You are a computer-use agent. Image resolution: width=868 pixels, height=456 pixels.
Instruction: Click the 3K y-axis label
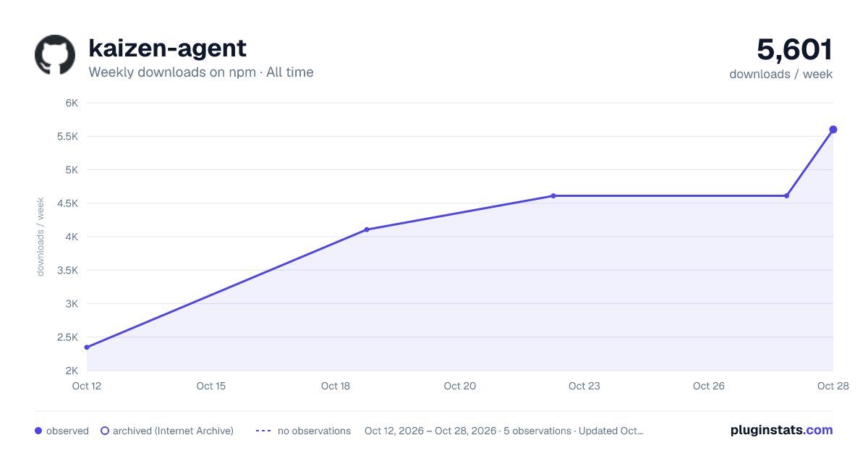click(x=72, y=304)
